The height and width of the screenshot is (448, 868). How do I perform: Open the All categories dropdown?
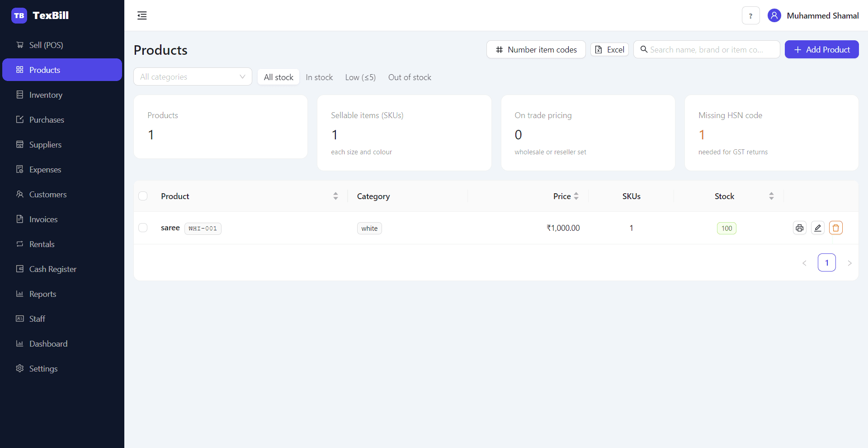[193, 76]
